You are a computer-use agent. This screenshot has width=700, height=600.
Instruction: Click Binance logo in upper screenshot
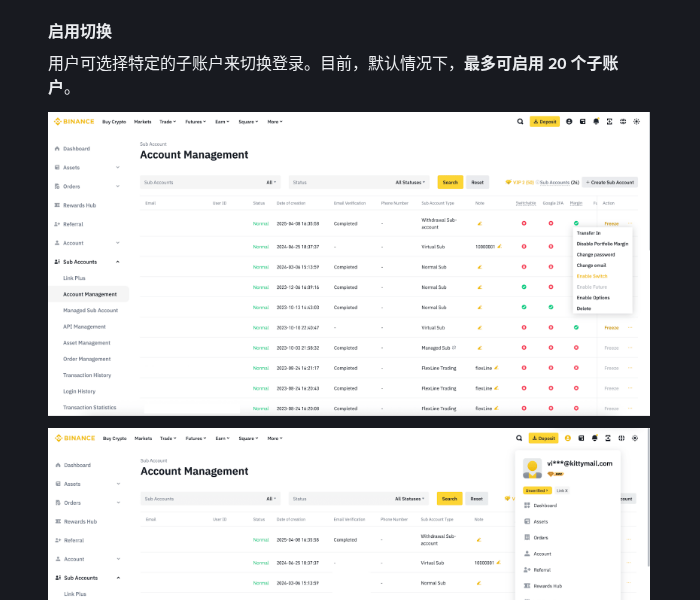click(74, 121)
